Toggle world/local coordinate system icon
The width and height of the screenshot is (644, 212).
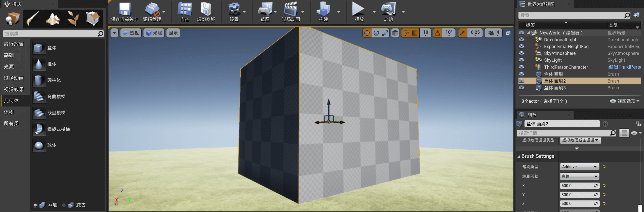point(395,33)
